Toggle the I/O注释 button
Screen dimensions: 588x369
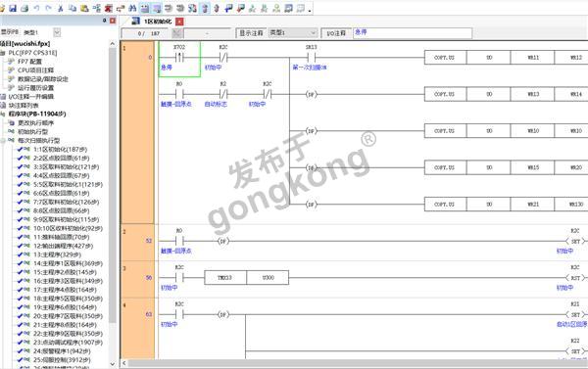[336, 33]
